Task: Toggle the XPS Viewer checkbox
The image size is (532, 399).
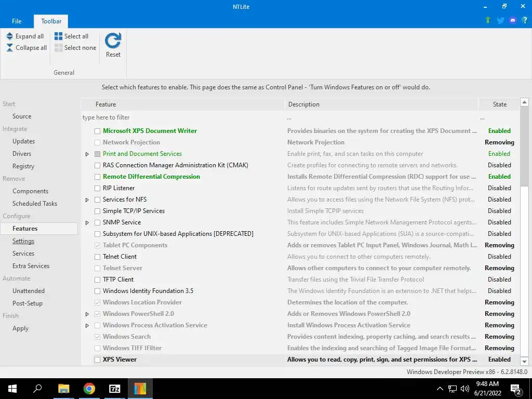Action: pos(97,360)
